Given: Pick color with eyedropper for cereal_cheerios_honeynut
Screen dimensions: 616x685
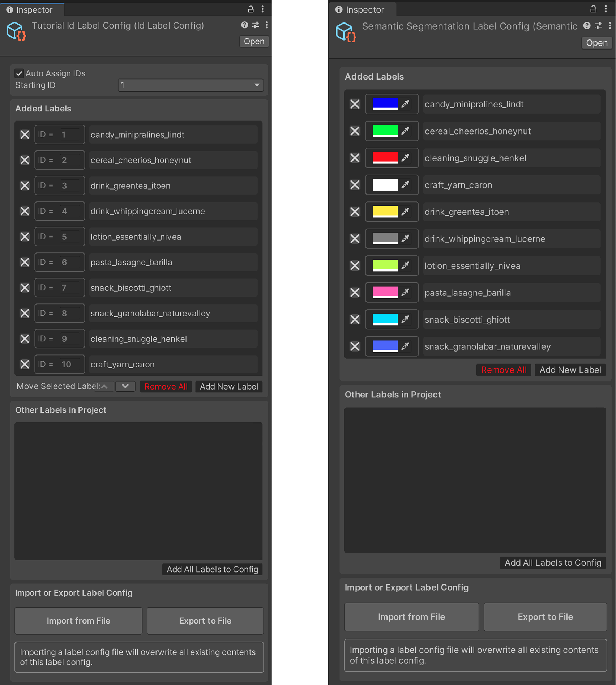Looking at the screenshot, I should [x=405, y=131].
